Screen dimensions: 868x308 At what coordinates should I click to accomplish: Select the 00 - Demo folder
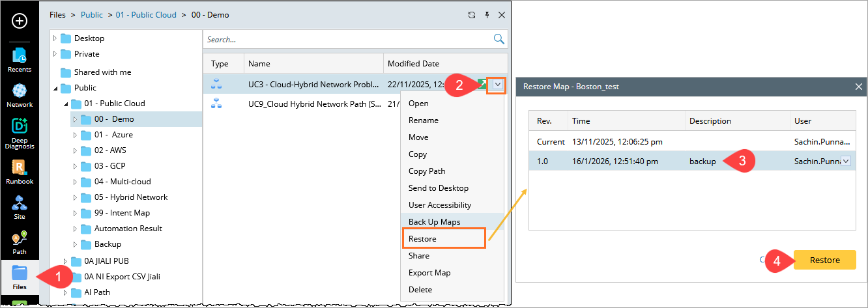(x=114, y=119)
